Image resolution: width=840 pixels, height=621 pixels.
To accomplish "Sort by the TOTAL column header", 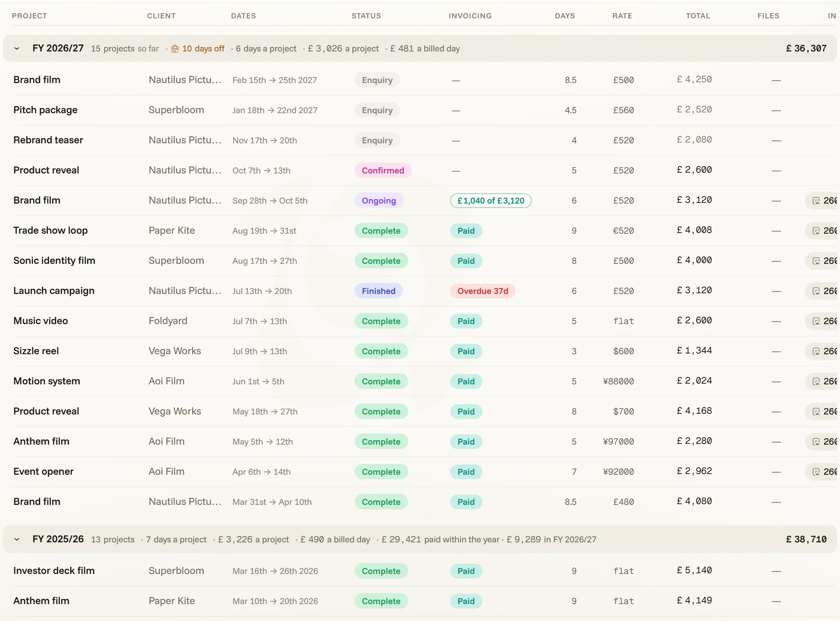I will point(698,16).
